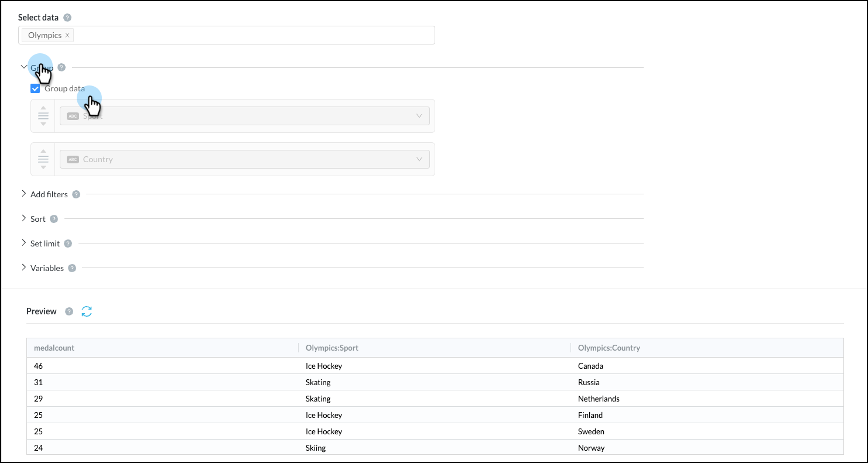Click the medal count value 31

point(39,382)
